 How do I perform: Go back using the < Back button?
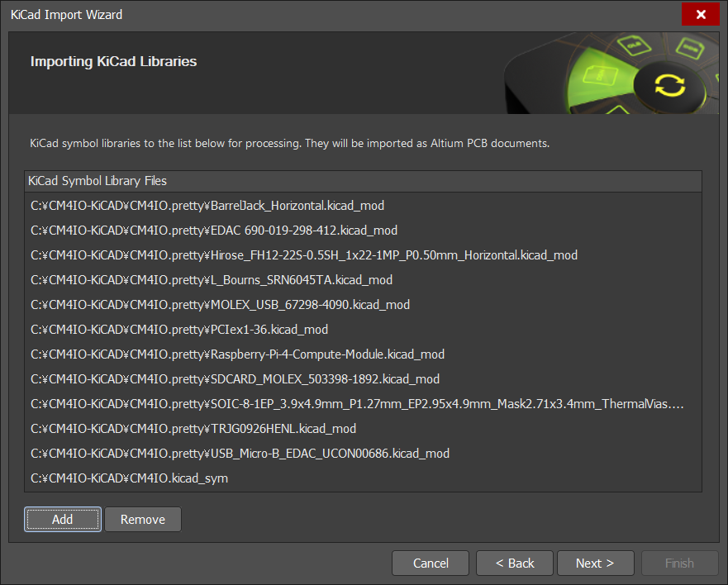(514, 563)
